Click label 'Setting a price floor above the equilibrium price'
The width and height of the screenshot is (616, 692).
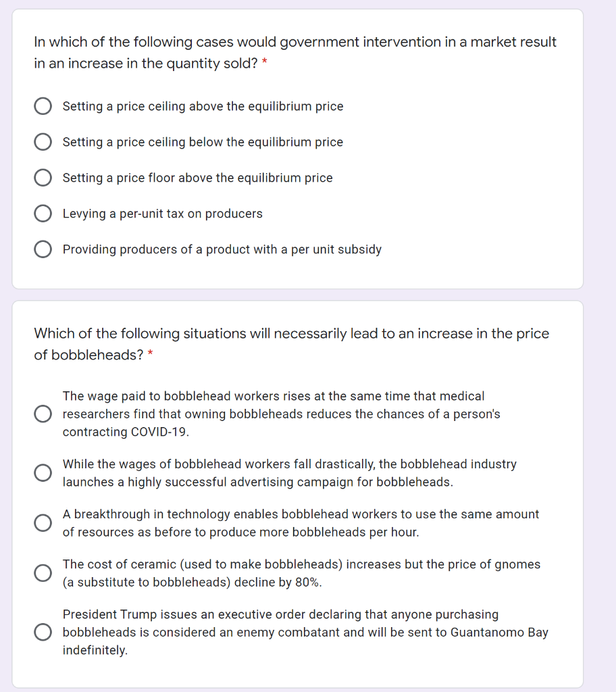point(198,178)
